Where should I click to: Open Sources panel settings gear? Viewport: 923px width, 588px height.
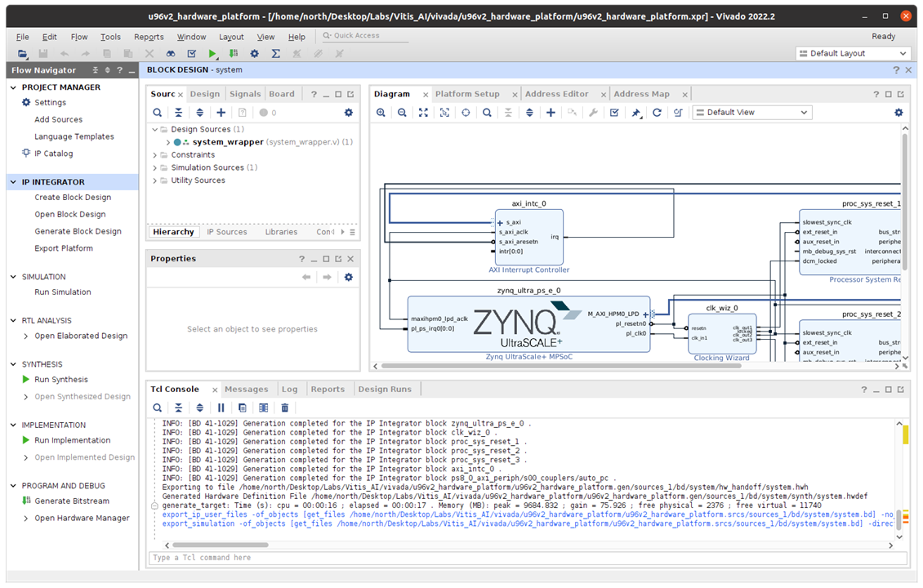349,113
